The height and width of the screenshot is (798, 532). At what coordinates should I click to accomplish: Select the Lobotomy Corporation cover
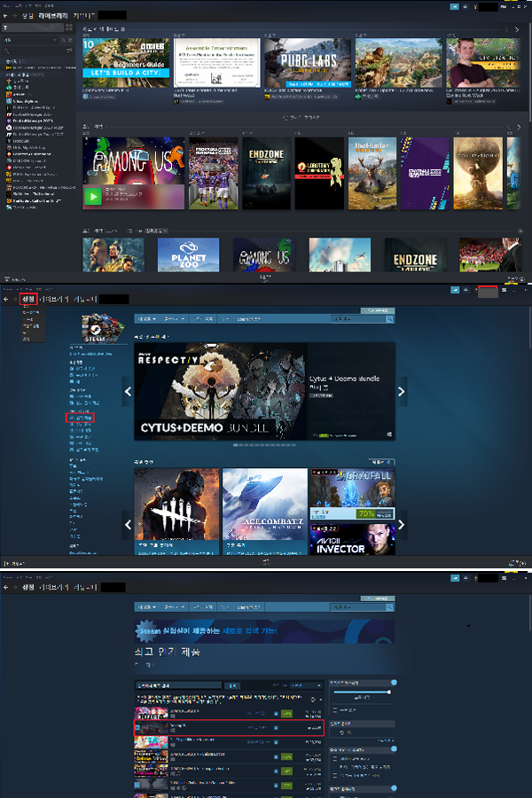point(319,173)
